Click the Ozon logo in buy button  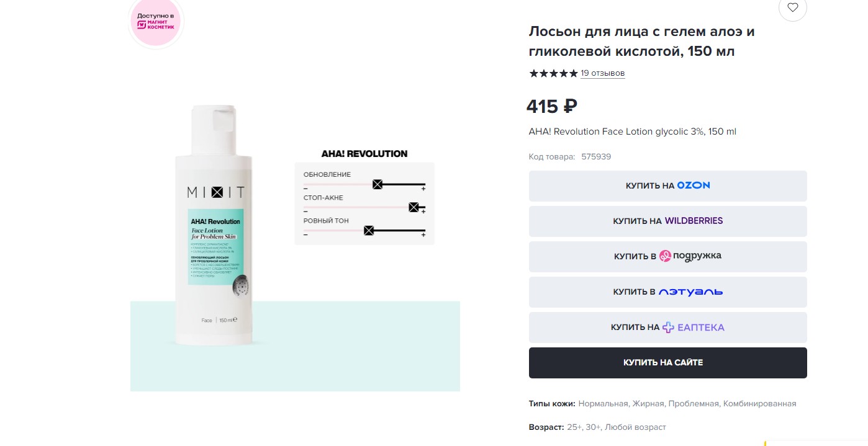(x=694, y=185)
